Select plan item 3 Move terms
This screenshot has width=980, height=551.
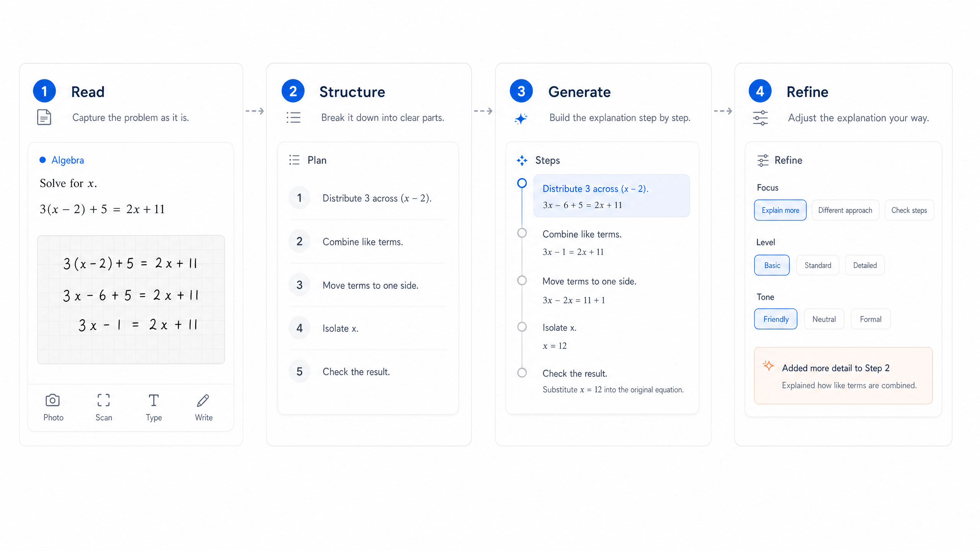coord(367,285)
